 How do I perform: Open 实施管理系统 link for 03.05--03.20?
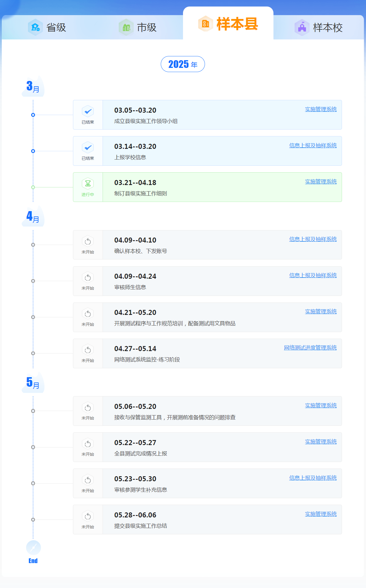click(321, 109)
